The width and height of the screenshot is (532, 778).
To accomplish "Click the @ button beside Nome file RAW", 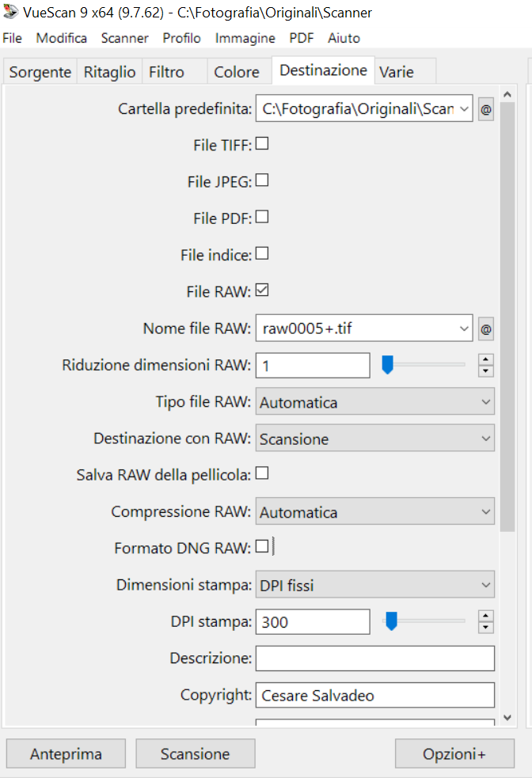I will click(x=486, y=328).
